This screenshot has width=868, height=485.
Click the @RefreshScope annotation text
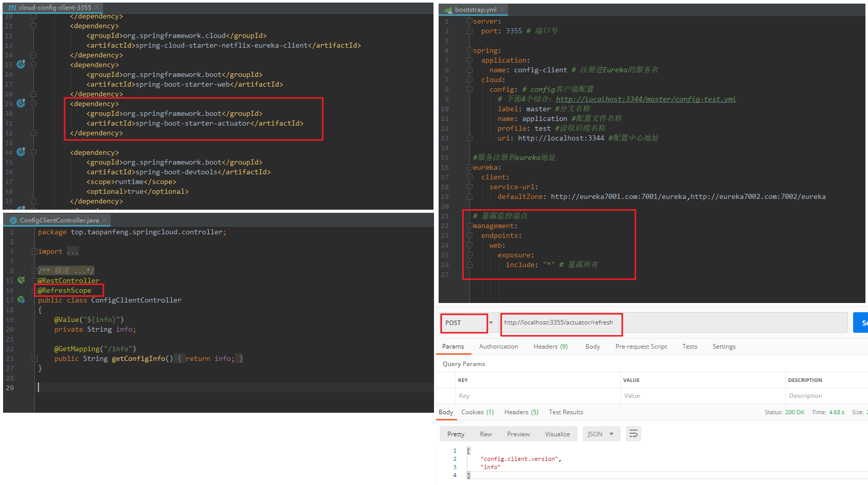[65, 290]
